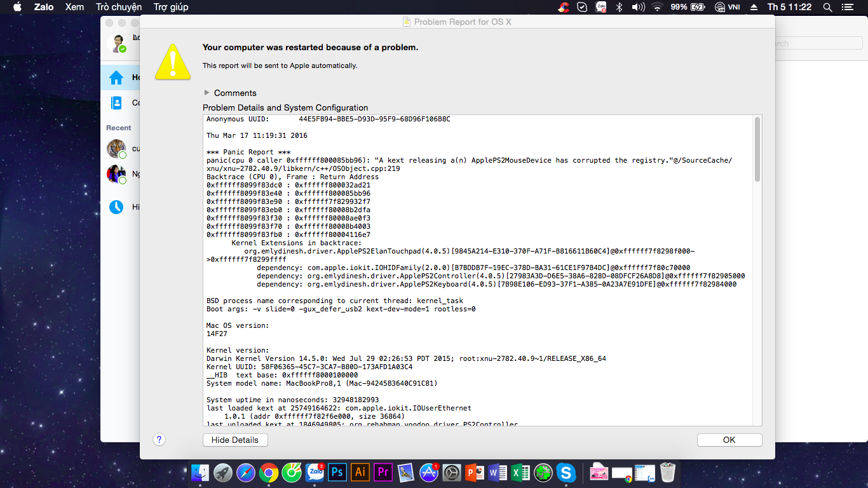Open the Contacts icon in Zalo sidebar
The width and height of the screenshot is (868, 488).
[x=116, y=102]
